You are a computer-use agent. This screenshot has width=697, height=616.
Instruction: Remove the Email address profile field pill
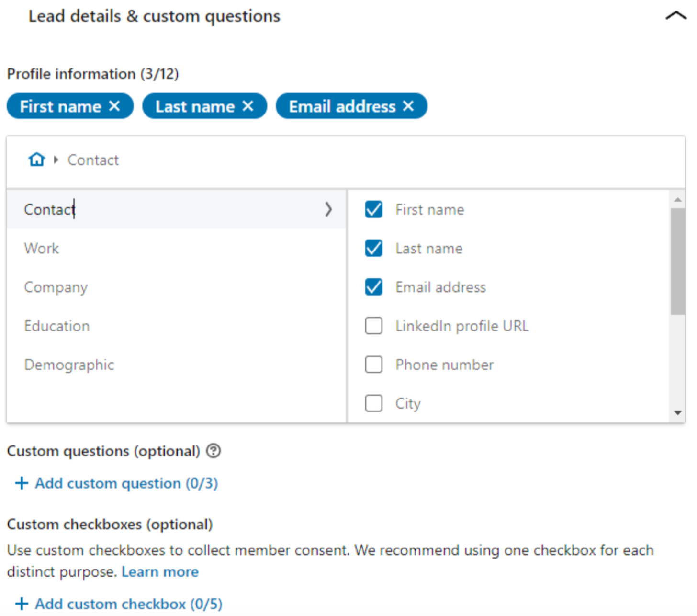click(x=408, y=106)
